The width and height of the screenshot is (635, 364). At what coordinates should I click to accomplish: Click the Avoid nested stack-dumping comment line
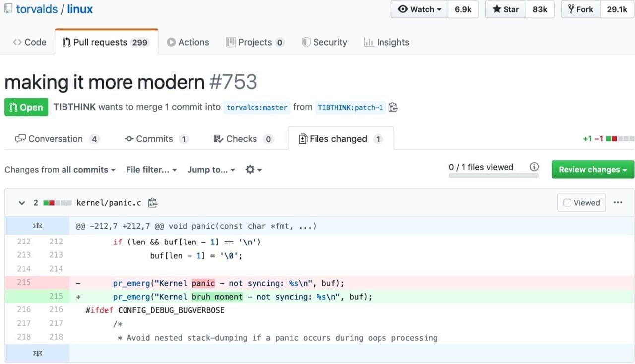[x=277, y=338]
